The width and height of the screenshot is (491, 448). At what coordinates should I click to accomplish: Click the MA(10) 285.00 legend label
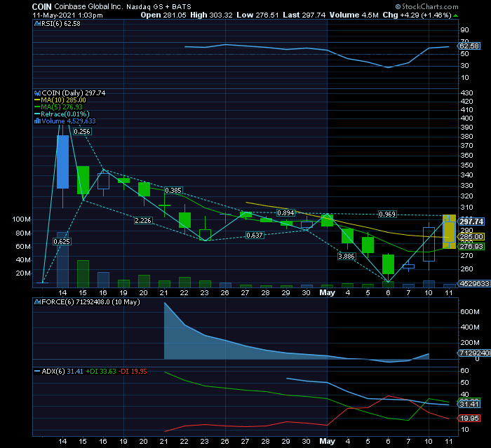(x=63, y=100)
